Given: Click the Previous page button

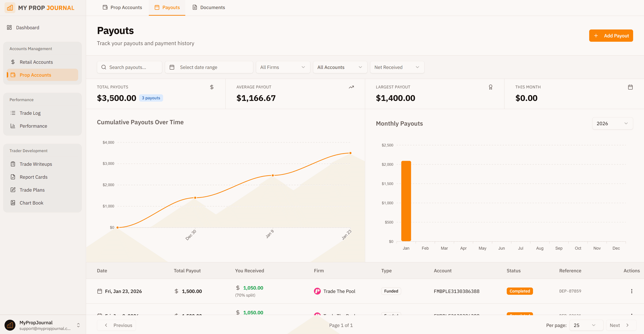Looking at the screenshot, I should (x=116, y=325).
